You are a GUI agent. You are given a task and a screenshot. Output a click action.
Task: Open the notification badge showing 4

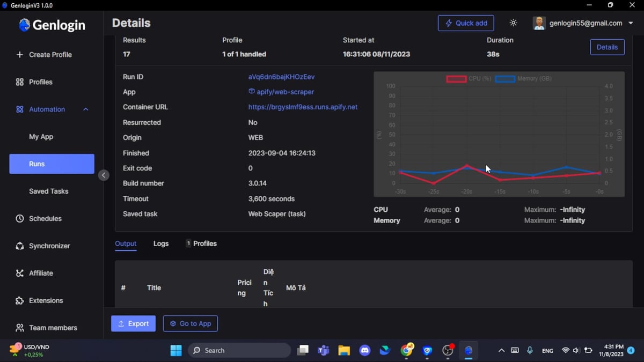click(x=631, y=351)
